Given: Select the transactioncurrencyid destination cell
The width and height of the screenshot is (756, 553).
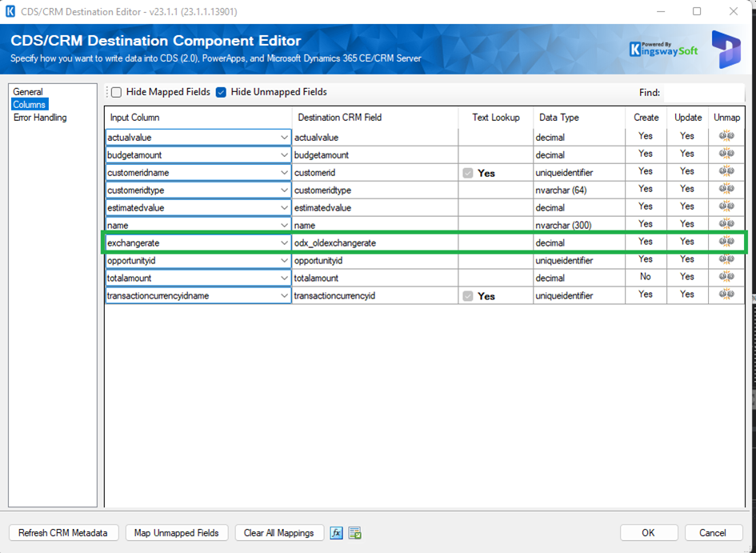Looking at the screenshot, I should point(375,295).
